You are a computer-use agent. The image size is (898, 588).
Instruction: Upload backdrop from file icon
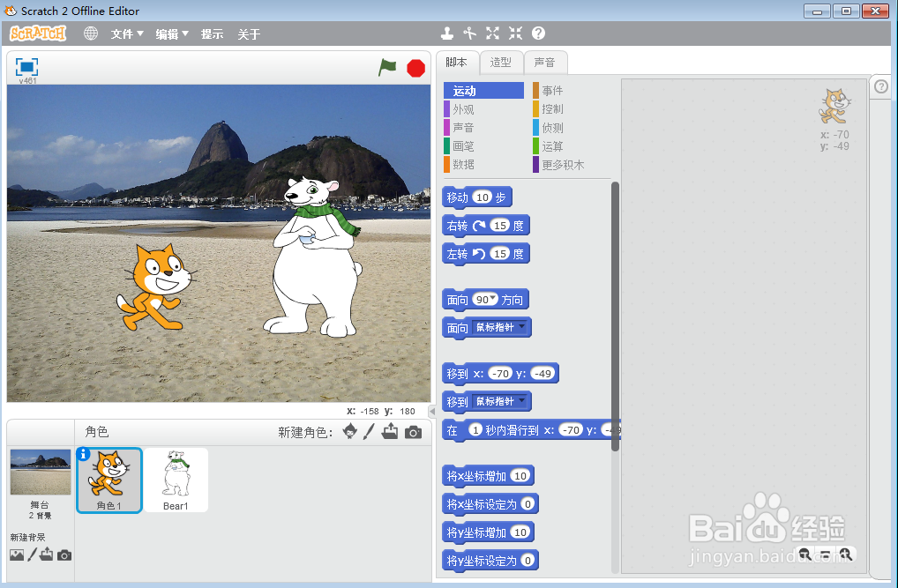click(x=47, y=555)
